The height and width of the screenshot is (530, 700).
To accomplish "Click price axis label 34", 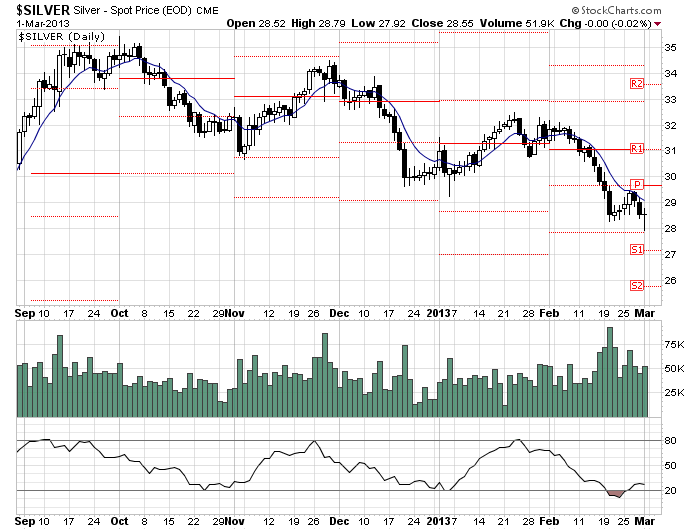I will coord(670,74).
